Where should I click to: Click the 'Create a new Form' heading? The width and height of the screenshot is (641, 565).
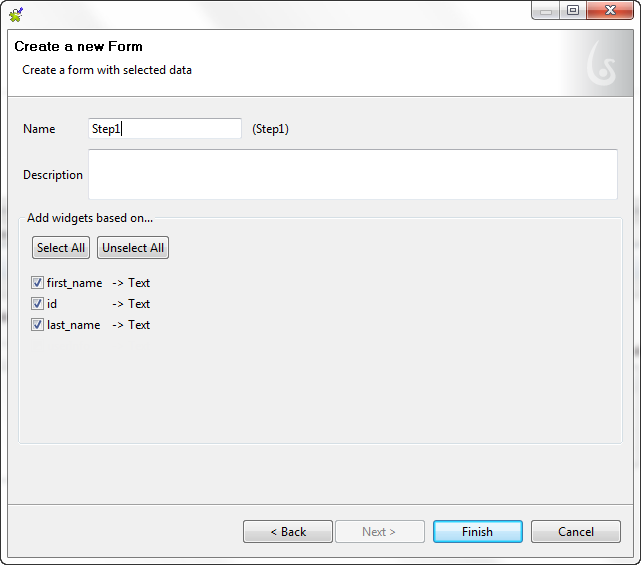[78, 47]
